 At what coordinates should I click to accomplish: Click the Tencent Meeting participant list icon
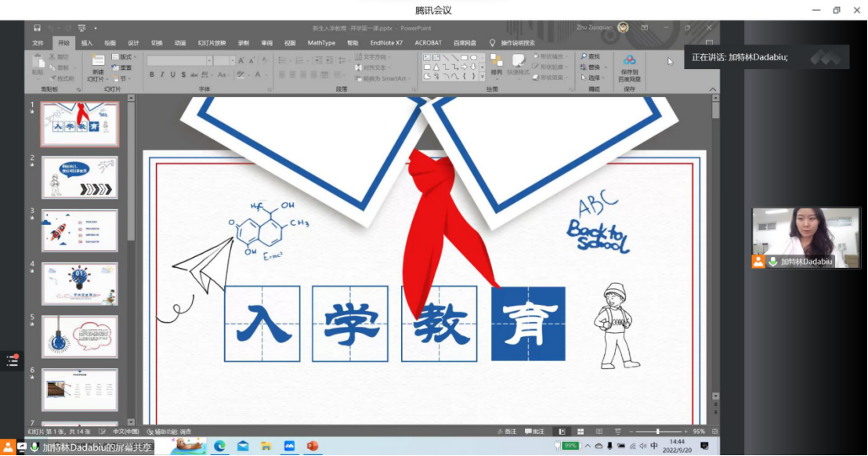point(12,360)
